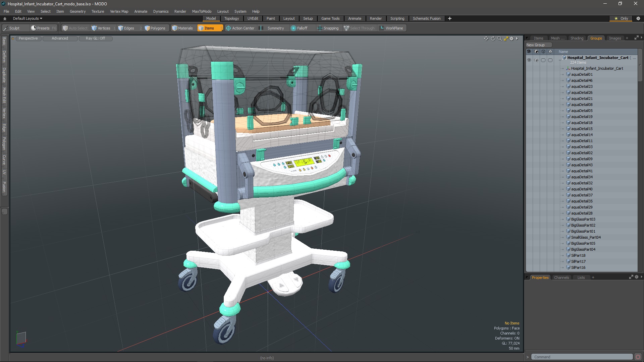Open layout settings gear icon
The image size is (644, 362).
tap(638, 18)
